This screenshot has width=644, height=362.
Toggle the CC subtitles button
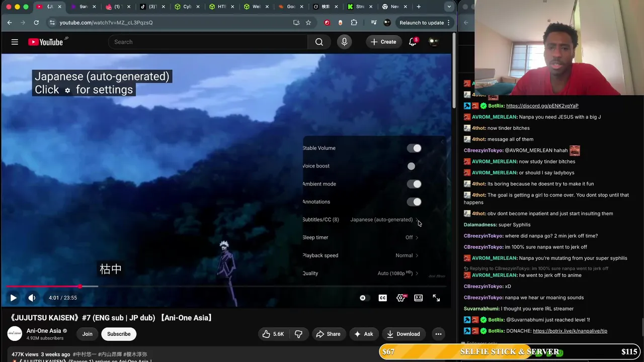[x=383, y=298]
